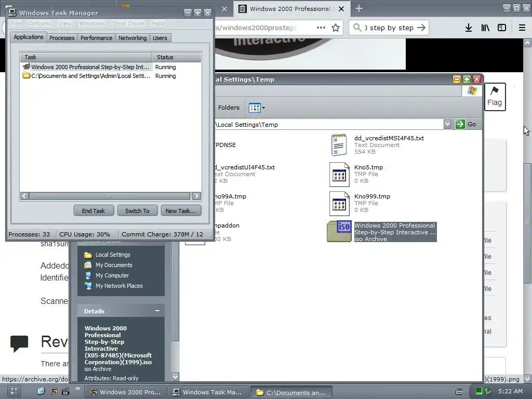Launch the Internet Explorer quick launch icon
This screenshot has height=399, width=532.
click(41, 391)
